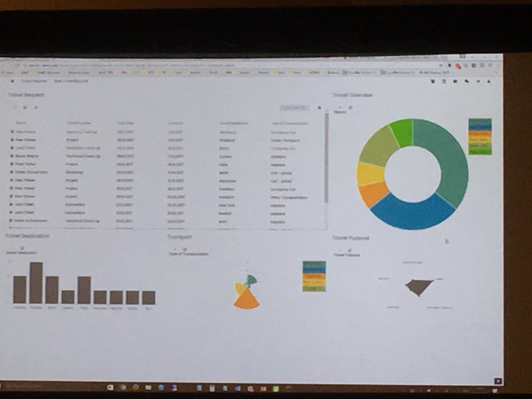Click the radar polygon in Travel Purpose chart
This screenshot has width=532, height=399.
(x=418, y=286)
